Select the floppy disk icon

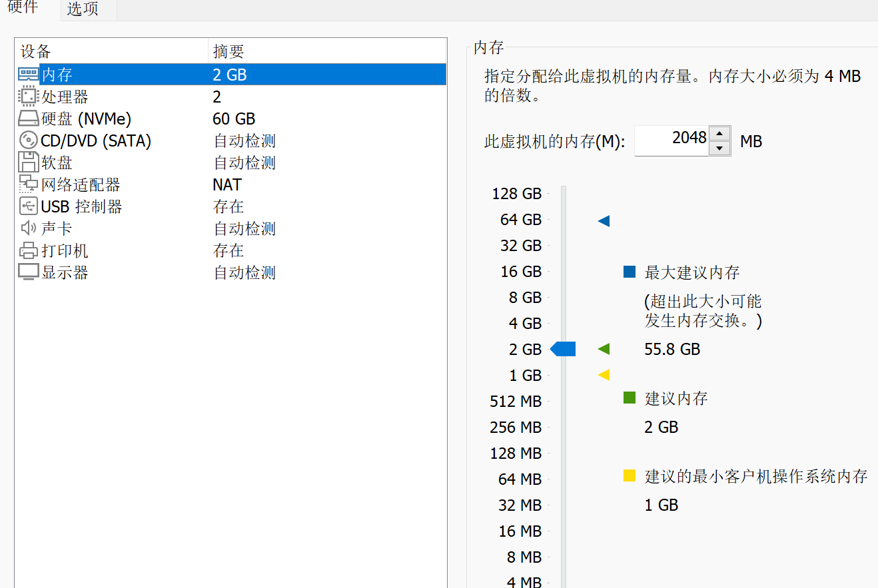tap(28, 162)
